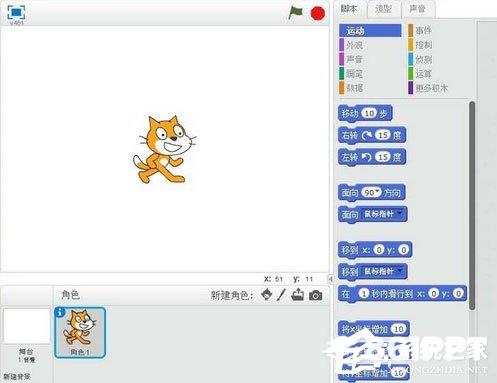Click the 左转 15 度 block

pyautogui.click(x=372, y=157)
